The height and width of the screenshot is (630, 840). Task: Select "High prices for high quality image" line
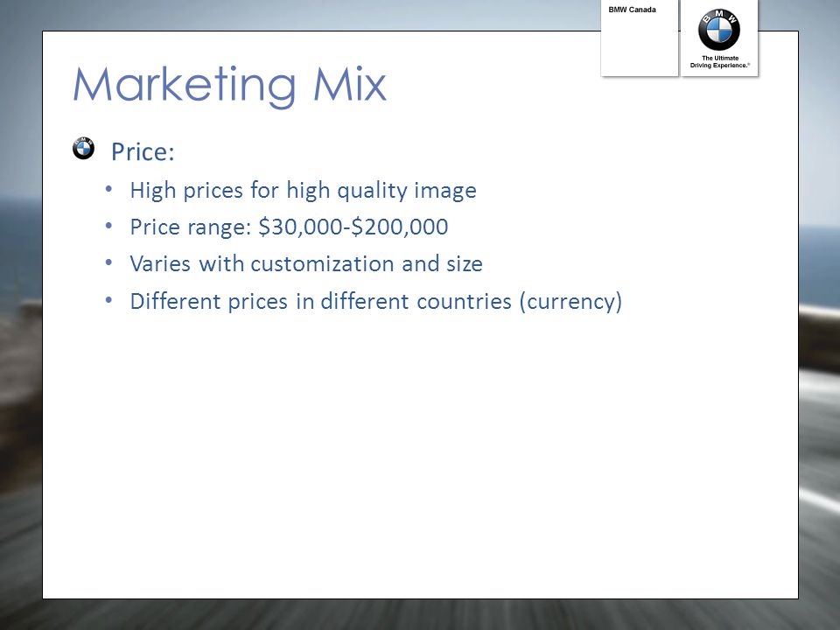304,191
